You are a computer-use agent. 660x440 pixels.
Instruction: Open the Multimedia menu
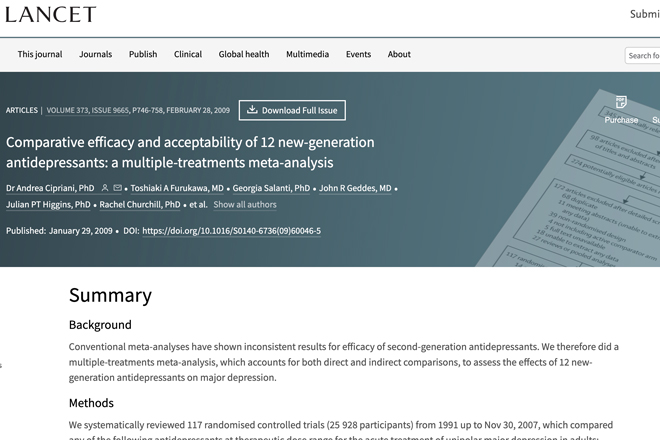tap(308, 54)
